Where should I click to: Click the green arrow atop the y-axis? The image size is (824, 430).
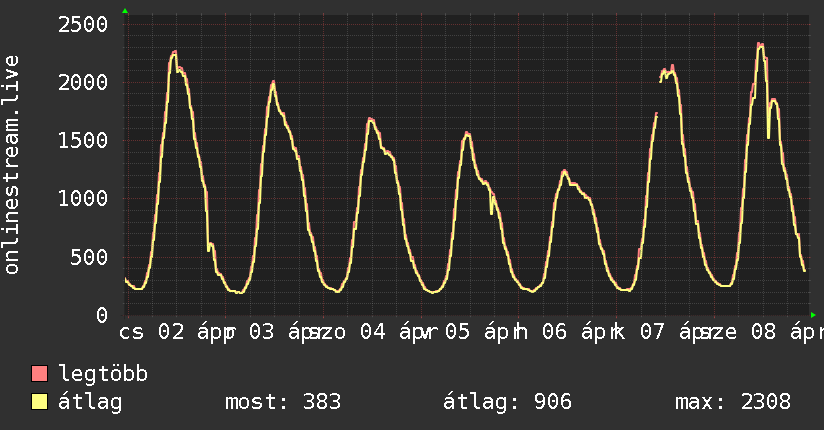125,11
